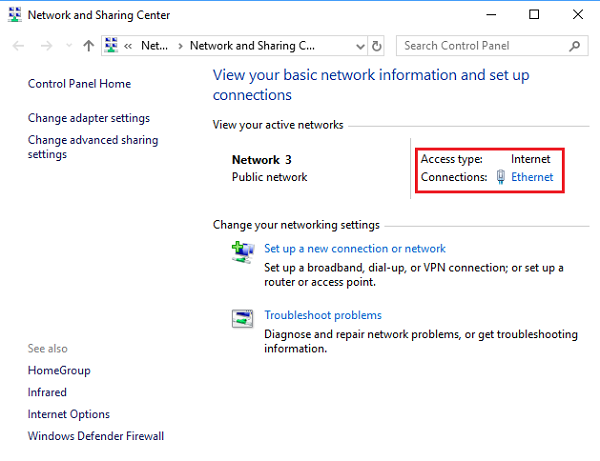
Task: Click the Forward navigation arrow
Action: [x=45, y=46]
